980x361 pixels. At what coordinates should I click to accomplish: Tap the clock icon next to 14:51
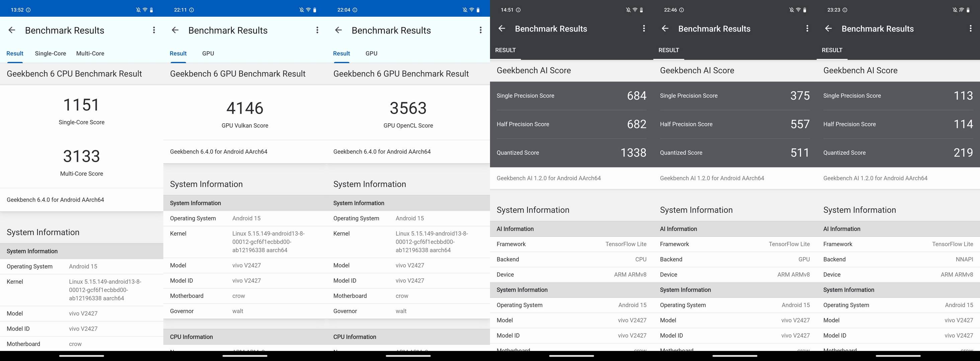[518, 10]
